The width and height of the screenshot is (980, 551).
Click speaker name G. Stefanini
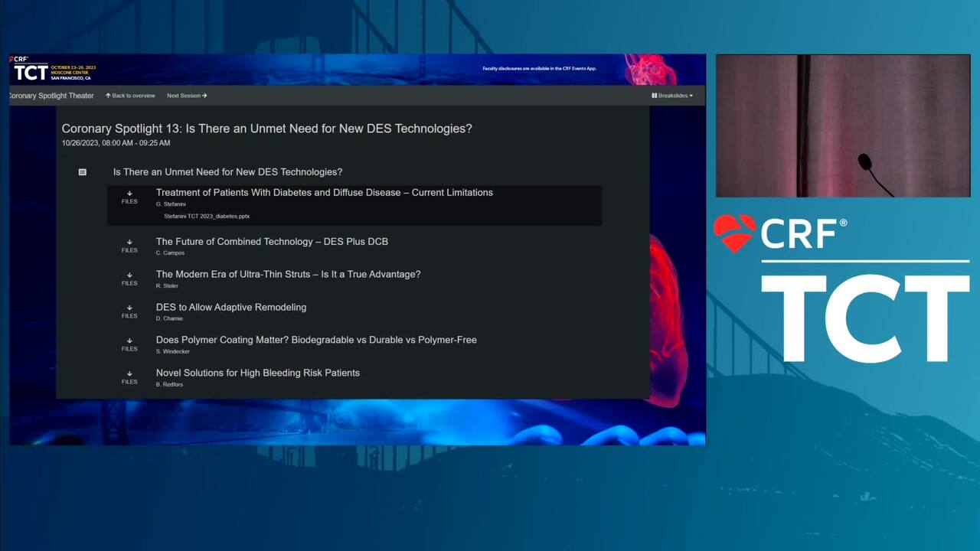171,204
